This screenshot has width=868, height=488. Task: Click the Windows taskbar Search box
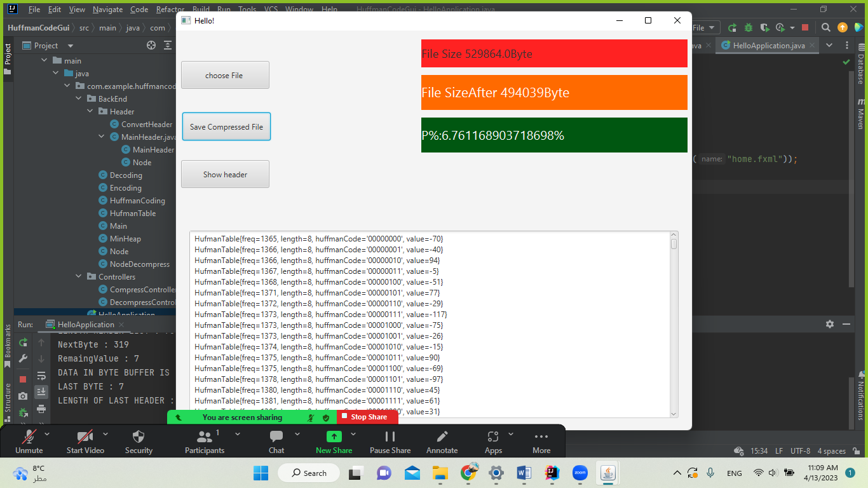[309, 473]
